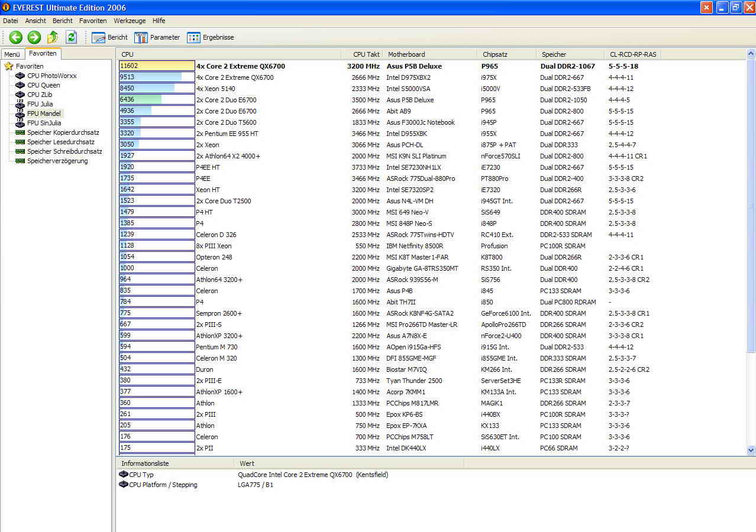Select FPU Mandel in the tree

click(44, 113)
